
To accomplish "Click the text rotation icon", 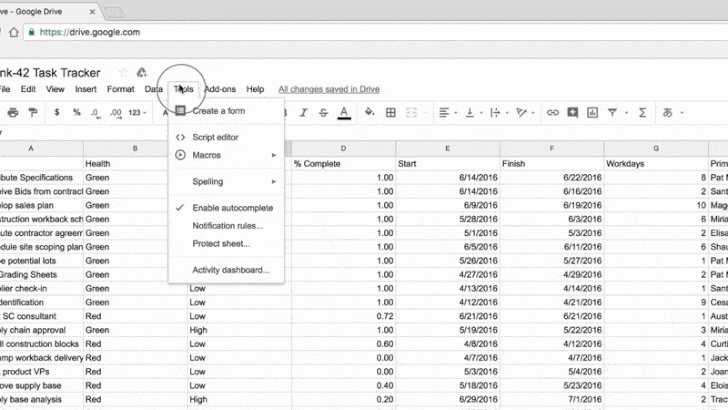I will point(521,112).
